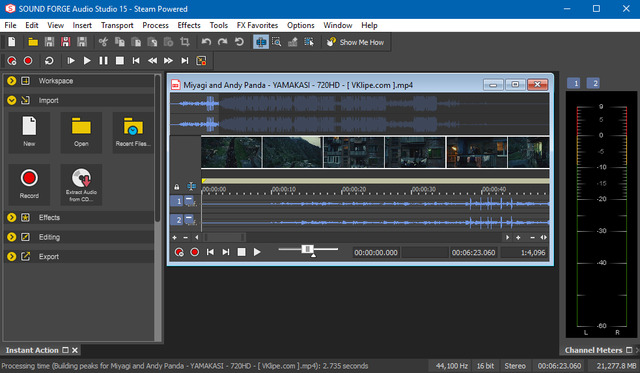Click the Redo arrow in the toolbar
This screenshot has width=640, height=373.
point(222,42)
